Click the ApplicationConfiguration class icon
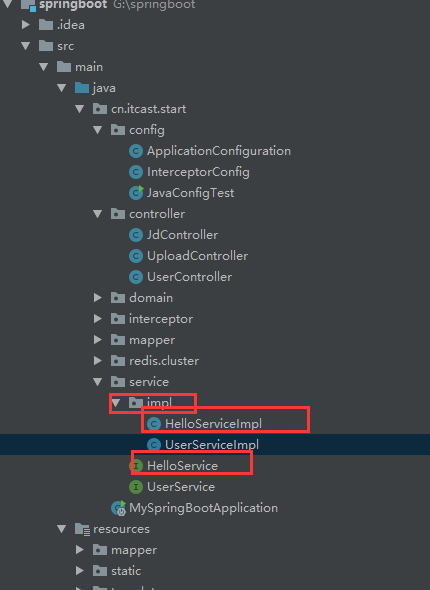This screenshot has height=590, width=430. [136, 151]
